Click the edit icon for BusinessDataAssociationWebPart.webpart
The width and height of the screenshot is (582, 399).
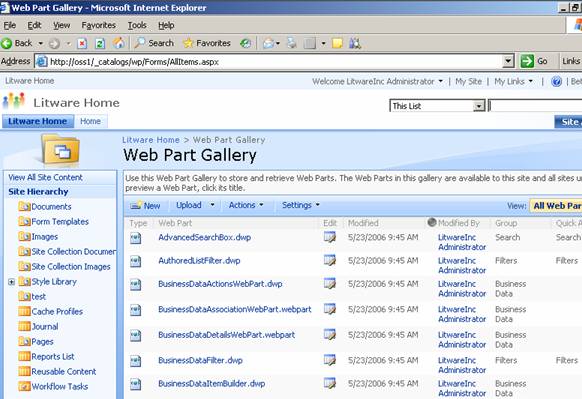point(330,309)
